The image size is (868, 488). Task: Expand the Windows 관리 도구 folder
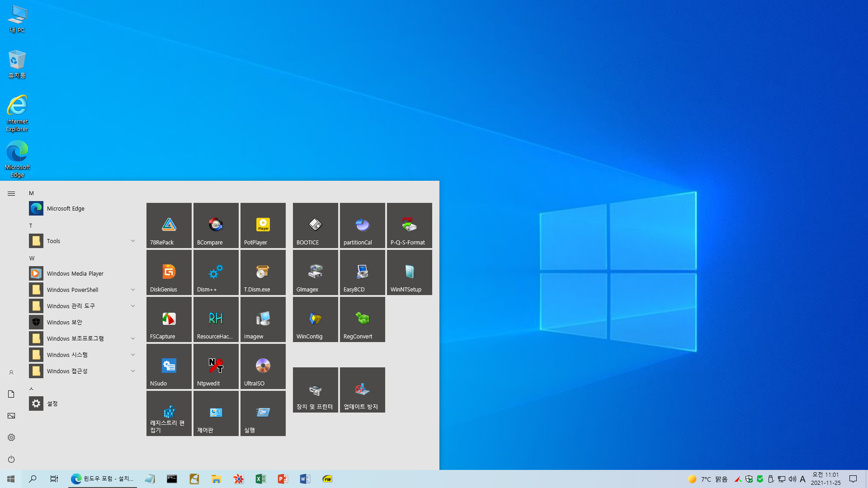click(x=83, y=306)
